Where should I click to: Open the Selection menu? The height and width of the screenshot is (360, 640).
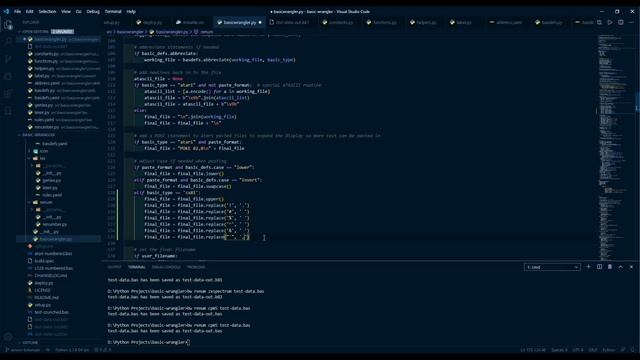[47, 11]
